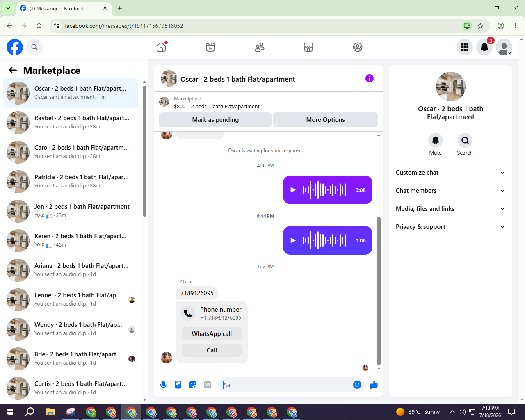Open the More Options menu
This screenshot has width=525, height=420.
[x=325, y=120]
